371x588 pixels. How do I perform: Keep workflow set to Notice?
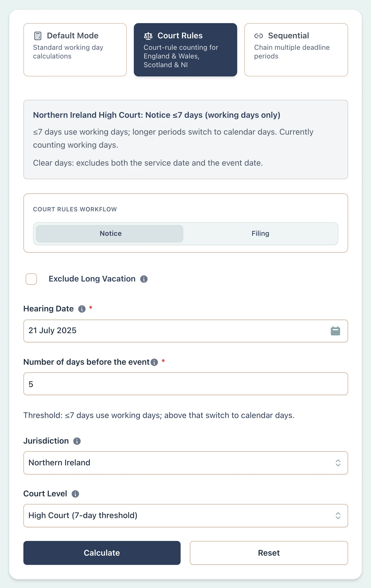point(110,233)
